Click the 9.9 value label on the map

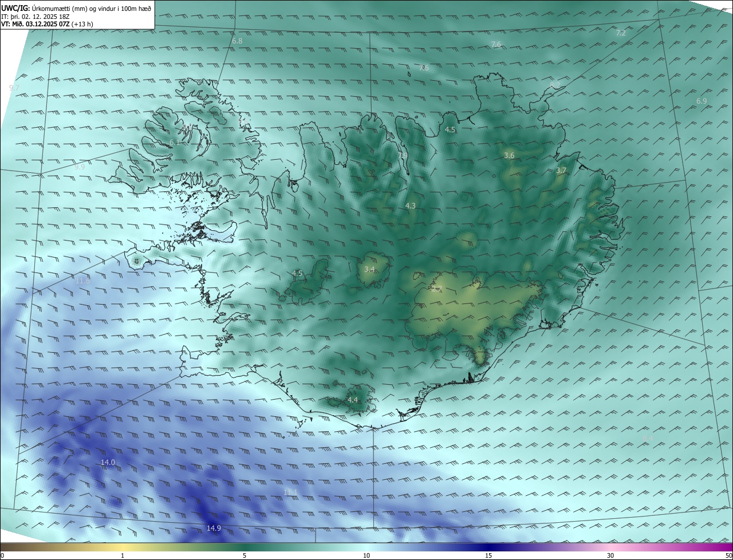80,167
